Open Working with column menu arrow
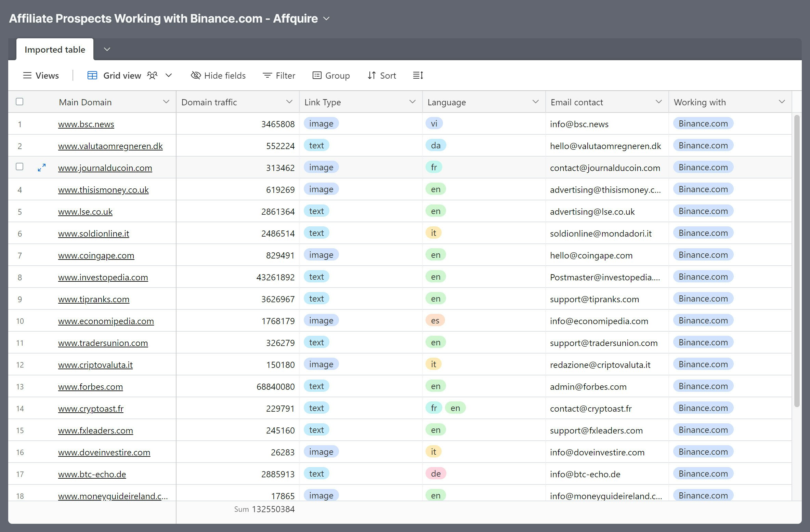 782,102
